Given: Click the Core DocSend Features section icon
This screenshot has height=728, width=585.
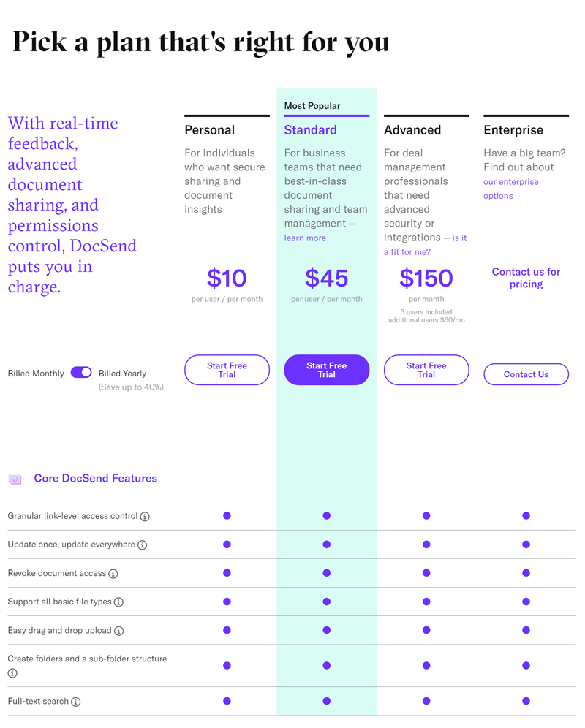Looking at the screenshot, I should pyautogui.click(x=15, y=479).
